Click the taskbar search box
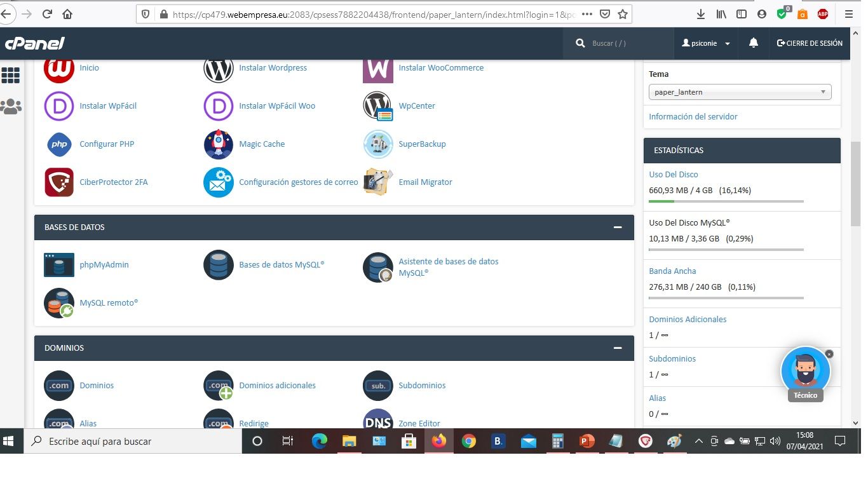The image size is (868, 488). pos(133,441)
